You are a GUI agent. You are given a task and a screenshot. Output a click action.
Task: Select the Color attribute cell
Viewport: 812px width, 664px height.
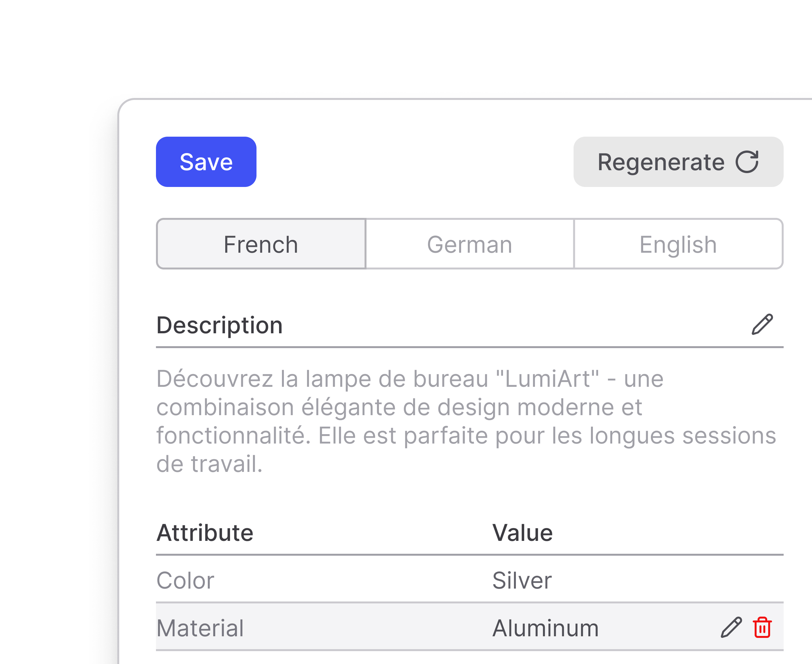click(x=185, y=580)
